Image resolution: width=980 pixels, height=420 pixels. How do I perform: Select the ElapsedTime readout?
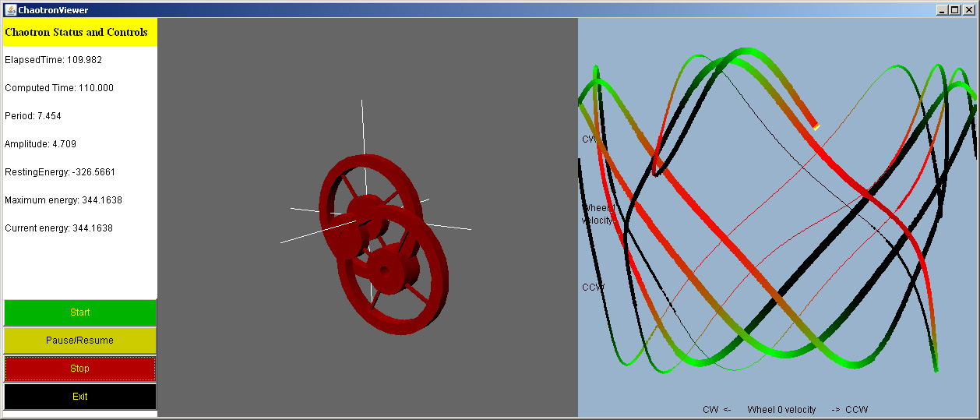pos(53,60)
